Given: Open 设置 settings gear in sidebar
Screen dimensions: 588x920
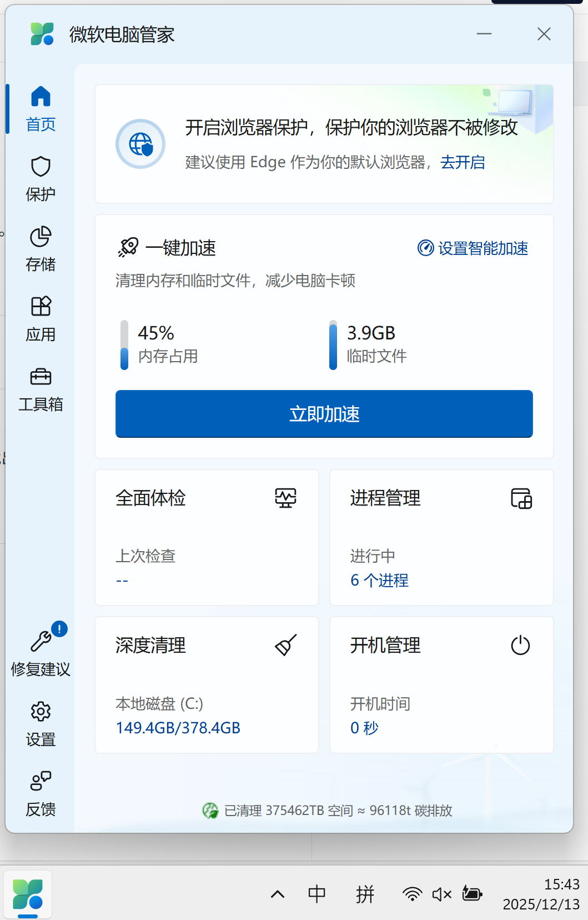Looking at the screenshot, I should click(41, 723).
